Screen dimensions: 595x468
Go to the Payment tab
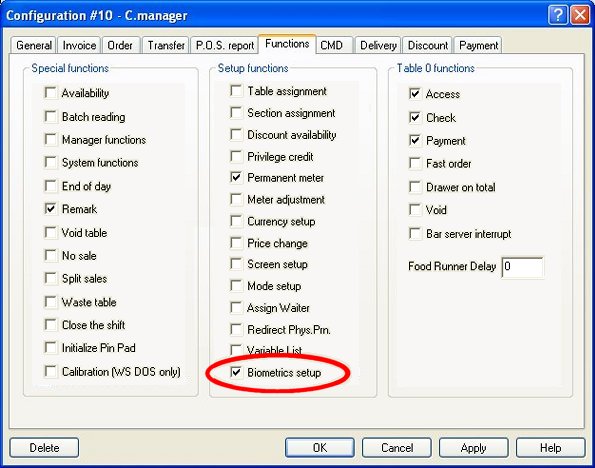pos(478,45)
